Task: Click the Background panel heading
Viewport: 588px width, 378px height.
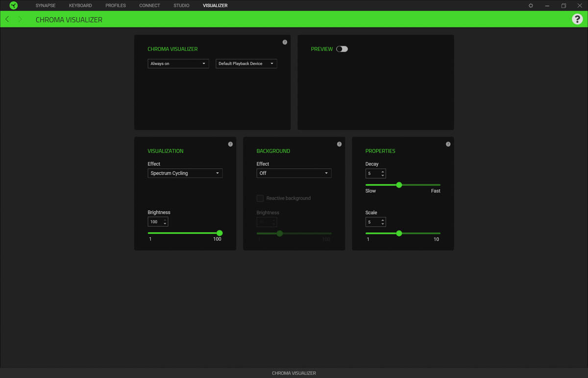Action: tap(273, 151)
